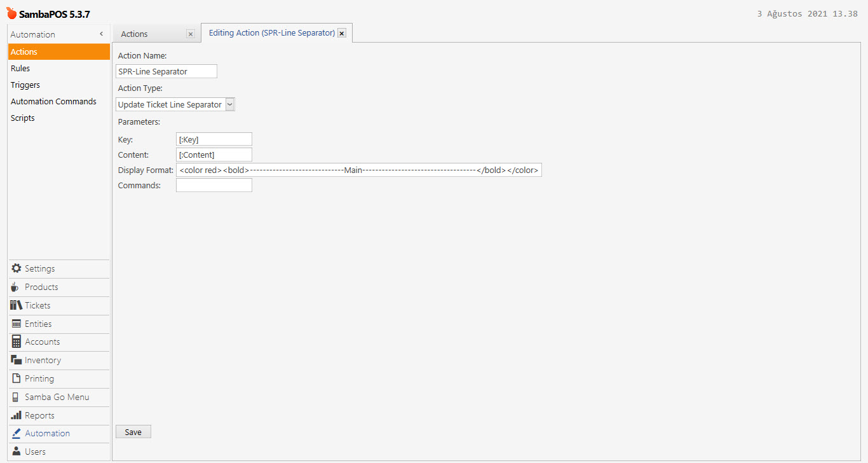This screenshot has height=463, width=868.
Task: Open Triggers in Automation menu
Action: click(58, 85)
